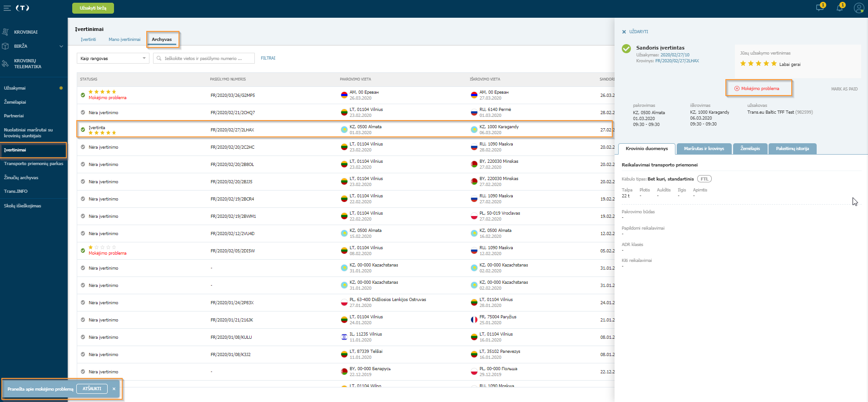Click the close X icon beside Uždaryti
The width and height of the screenshot is (868, 402).
click(624, 32)
